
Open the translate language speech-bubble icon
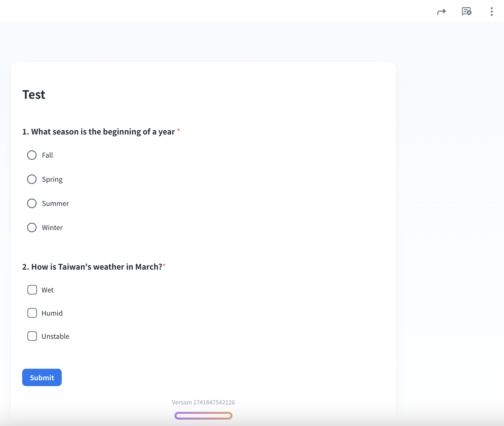(x=466, y=12)
